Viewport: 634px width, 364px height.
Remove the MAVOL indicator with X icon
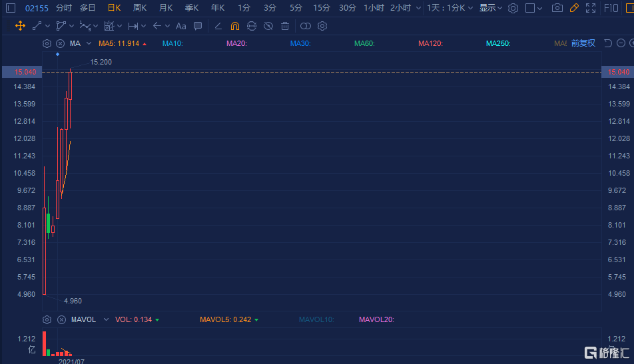[x=60, y=319]
